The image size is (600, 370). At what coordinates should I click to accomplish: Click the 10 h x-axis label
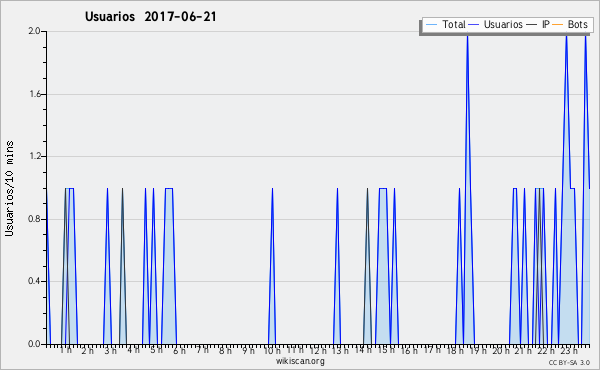tap(272, 350)
